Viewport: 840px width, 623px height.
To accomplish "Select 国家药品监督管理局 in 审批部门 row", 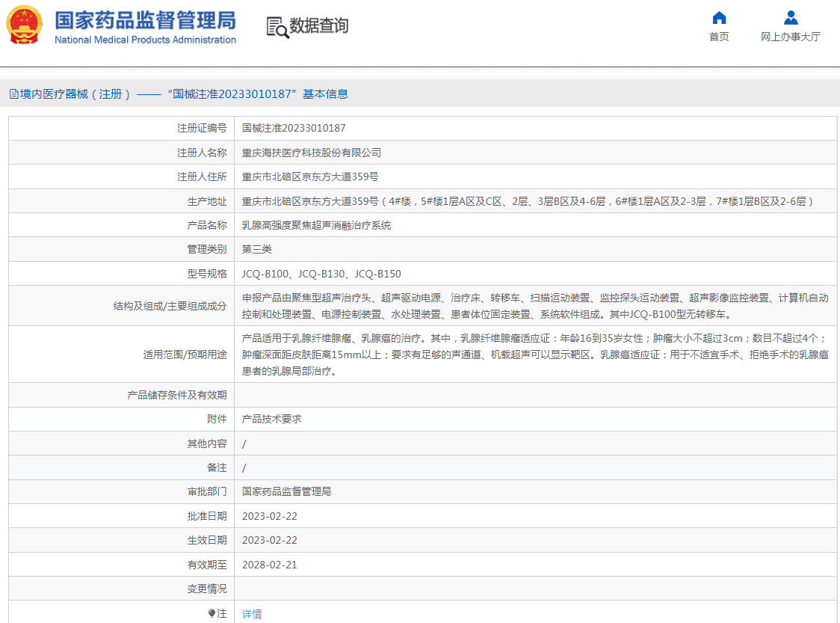I will 286,491.
